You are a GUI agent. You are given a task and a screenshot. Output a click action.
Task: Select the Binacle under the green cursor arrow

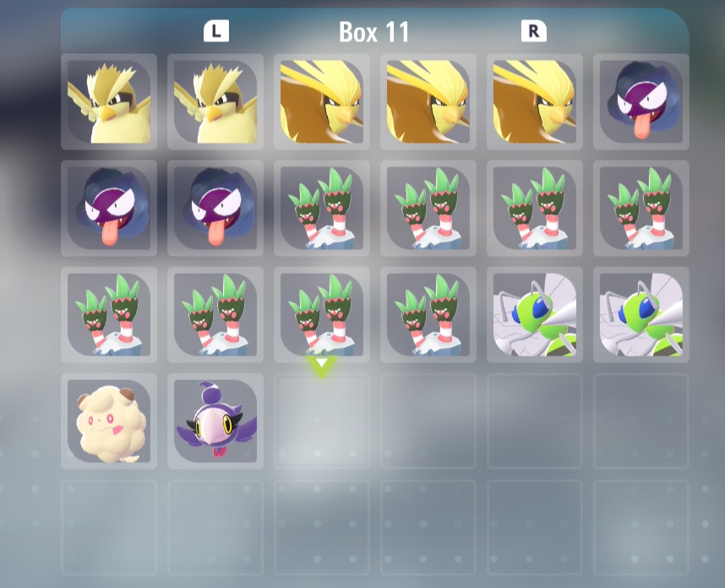click(322, 314)
